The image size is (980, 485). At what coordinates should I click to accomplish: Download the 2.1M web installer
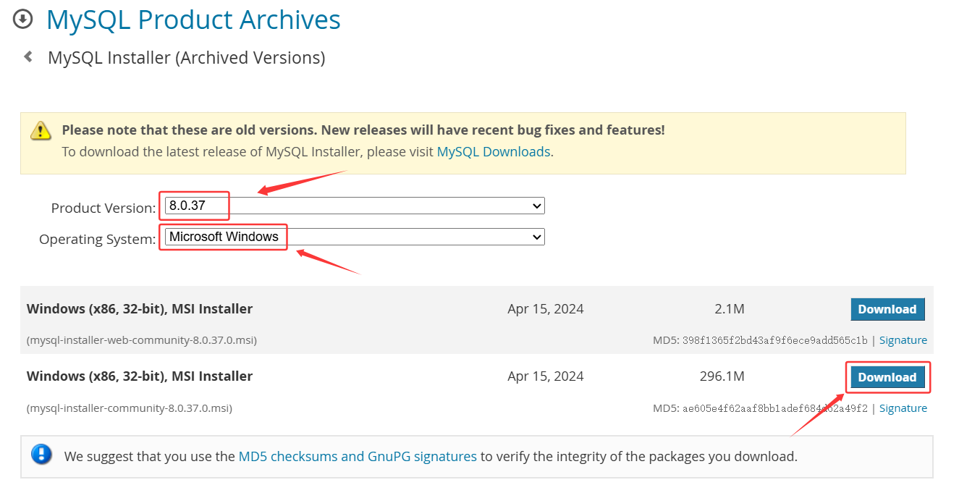(x=887, y=309)
